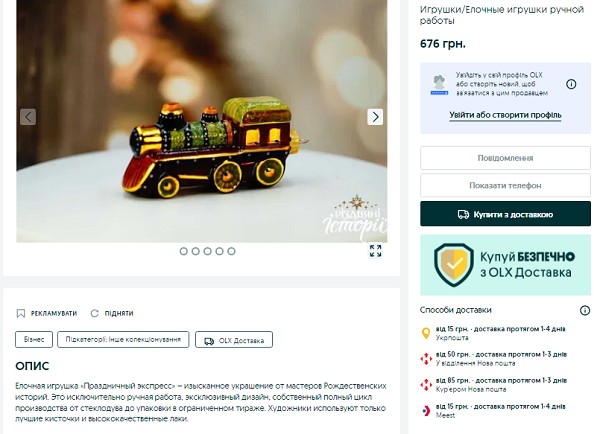
Task: Click the refresh icon next to Підняти
Action: (x=95, y=313)
